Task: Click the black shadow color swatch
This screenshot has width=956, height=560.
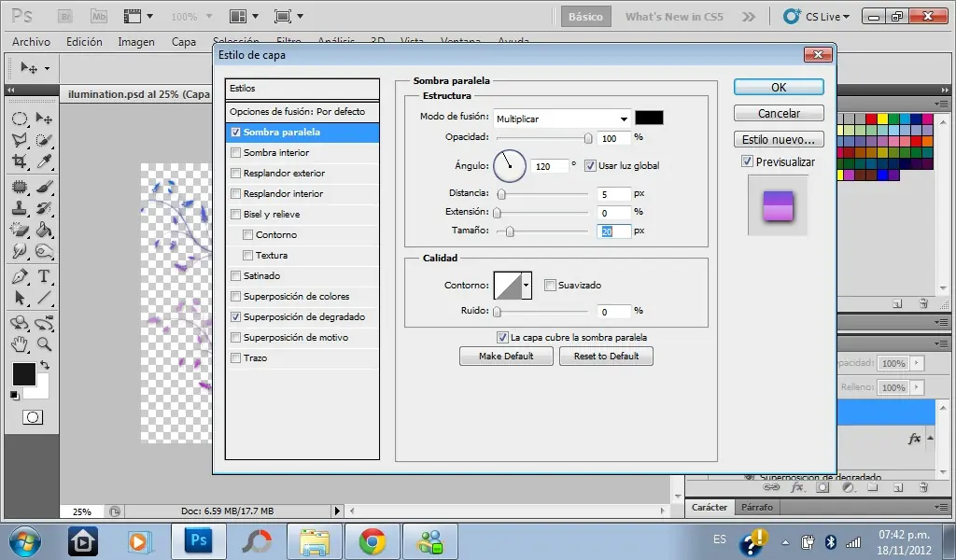Action: coord(649,118)
